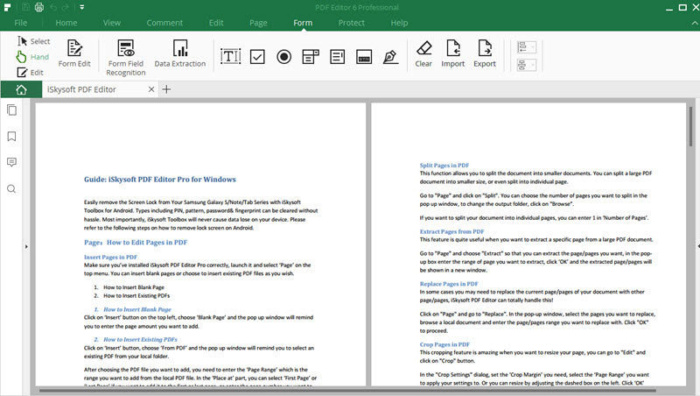This screenshot has height=396, width=700.
Task: Select the Text Field form tool
Action: [x=230, y=57]
